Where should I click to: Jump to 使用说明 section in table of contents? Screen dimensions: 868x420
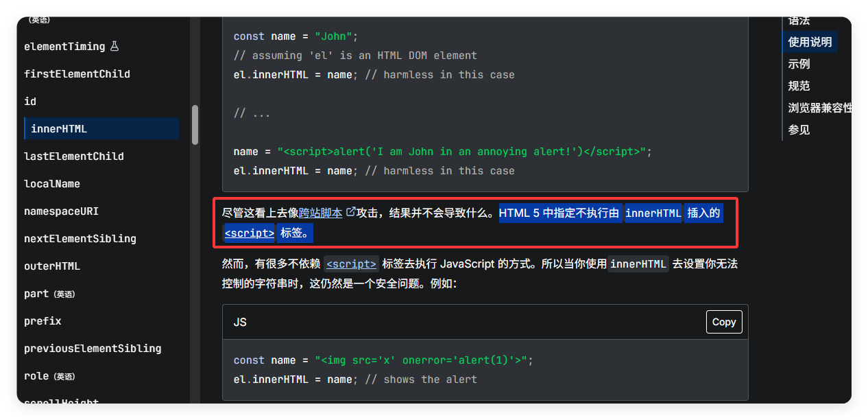coord(810,42)
